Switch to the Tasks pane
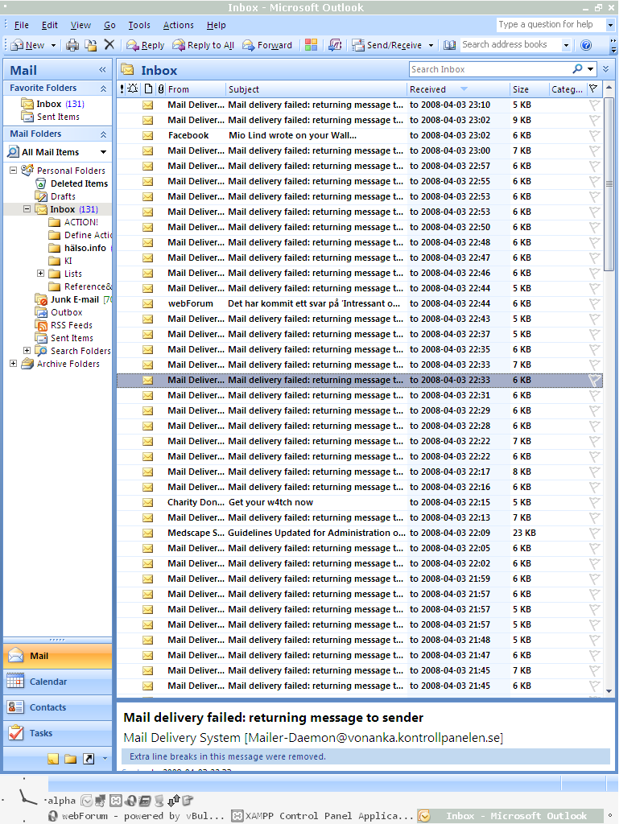The height and width of the screenshot is (824, 644). click(x=58, y=733)
